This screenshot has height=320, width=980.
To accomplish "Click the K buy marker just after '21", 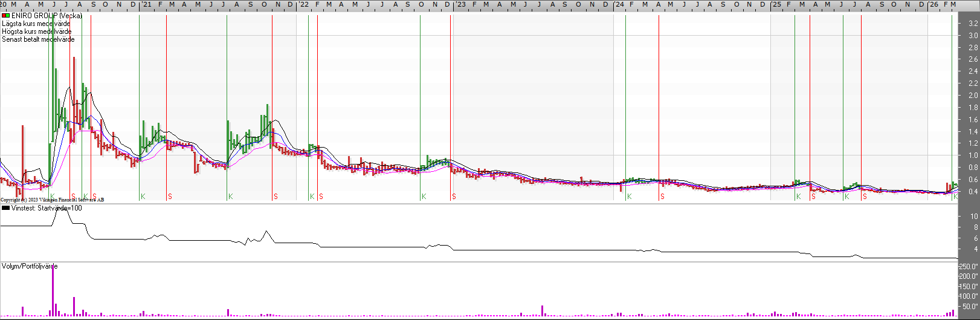I will [x=143, y=197].
